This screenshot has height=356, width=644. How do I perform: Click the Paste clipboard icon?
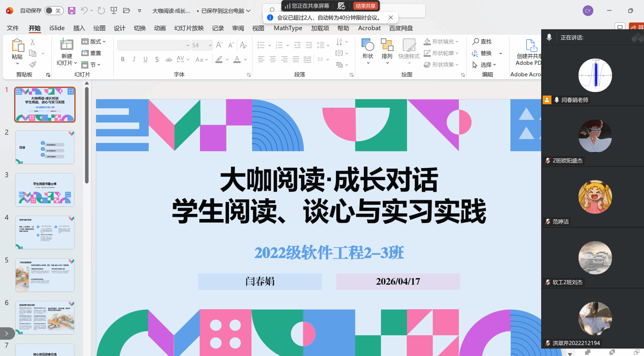pos(18,45)
